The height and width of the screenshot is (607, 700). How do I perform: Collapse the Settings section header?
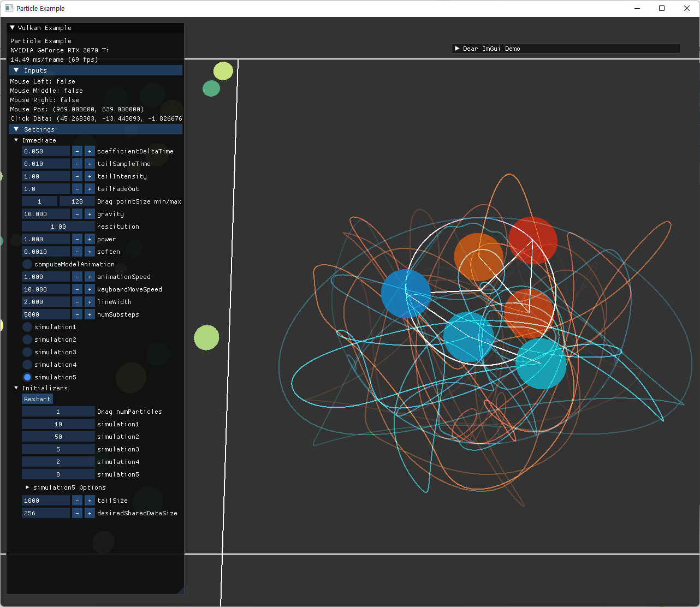tap(96, 129)
